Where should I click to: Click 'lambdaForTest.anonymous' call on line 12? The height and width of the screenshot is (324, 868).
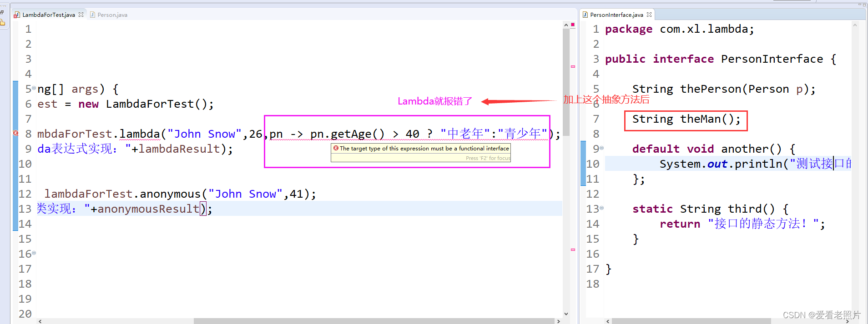pyautogui.click(x=122, y=194)
